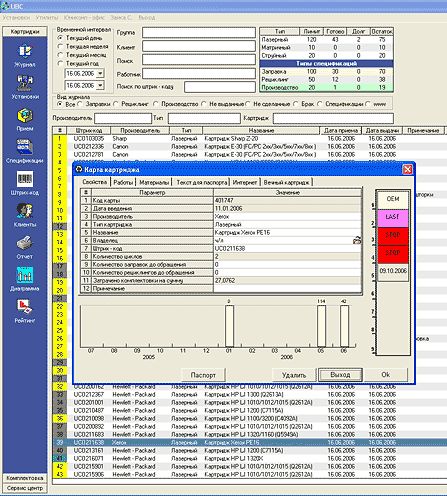Image resolution: width=447 pixels, height=496 pixels.
Task: Select the Заправки journal type radio
Action: click(80, 104)
